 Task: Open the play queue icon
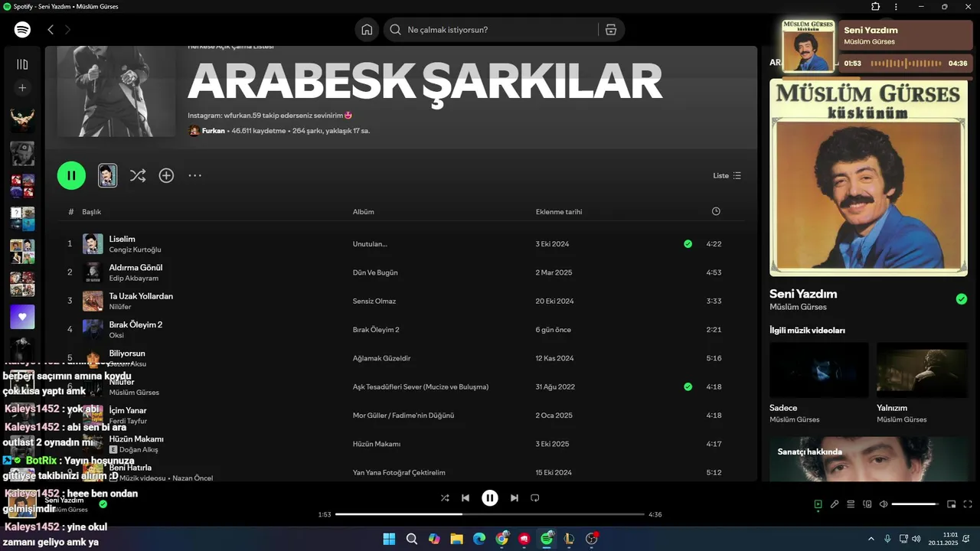851,504
